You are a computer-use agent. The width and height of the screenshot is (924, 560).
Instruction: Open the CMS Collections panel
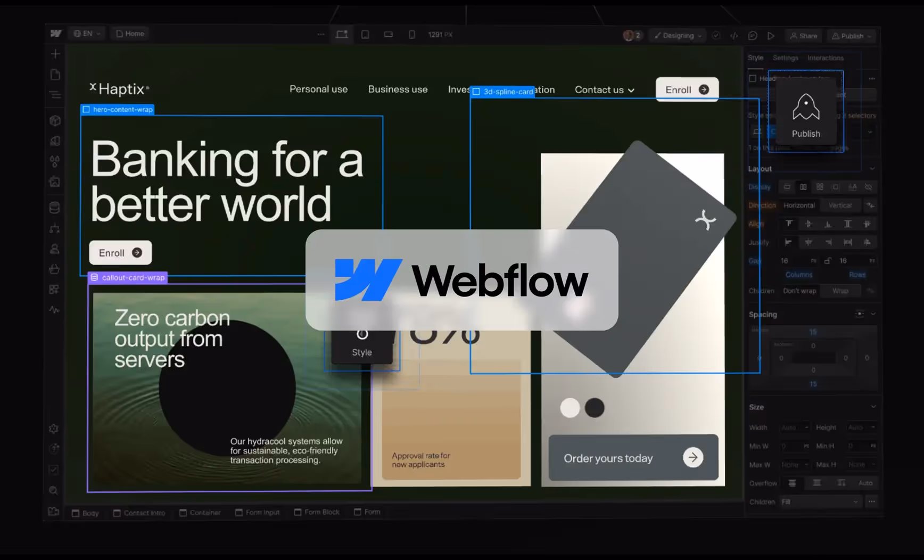coord(55,208)
